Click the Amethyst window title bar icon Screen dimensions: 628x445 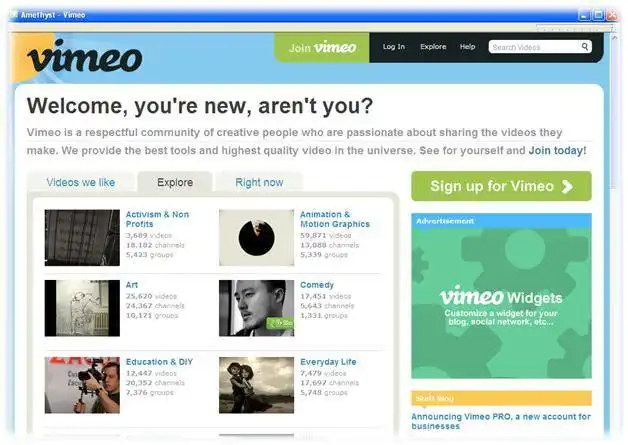(14, 15)
